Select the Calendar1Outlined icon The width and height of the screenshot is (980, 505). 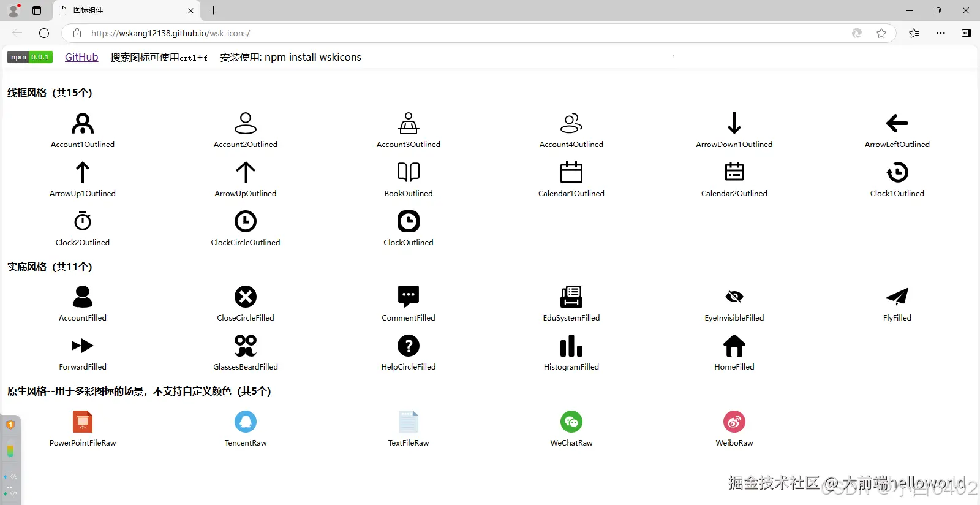(571, 172)
